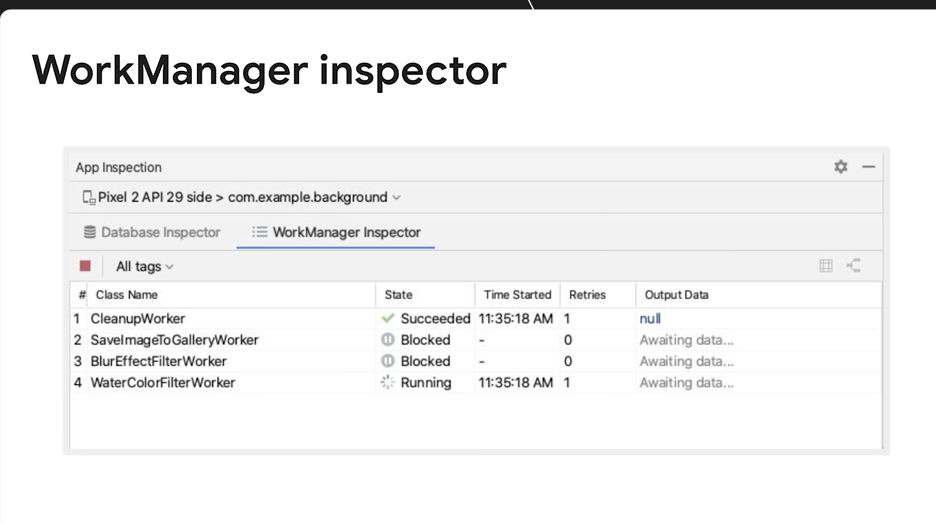Switch to Database Inspector tab
The height and width of the screenshot is (523, 936).
click(x=152, y=232)
